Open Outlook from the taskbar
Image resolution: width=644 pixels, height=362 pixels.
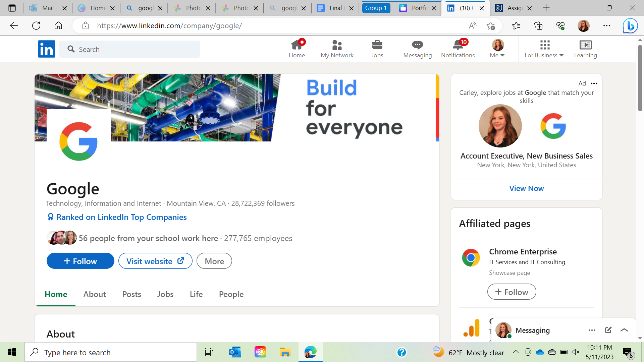pos(235,352)
